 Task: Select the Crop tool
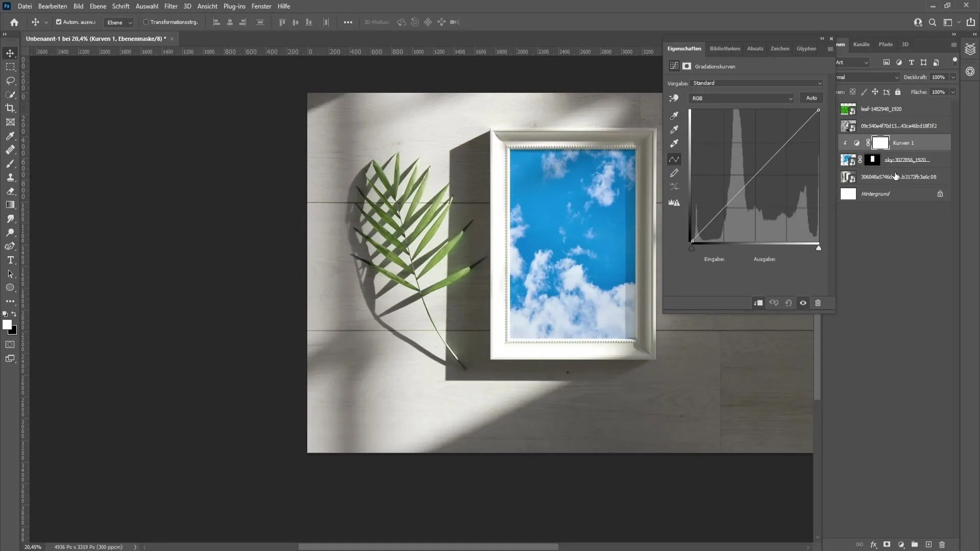coord(10,108)
